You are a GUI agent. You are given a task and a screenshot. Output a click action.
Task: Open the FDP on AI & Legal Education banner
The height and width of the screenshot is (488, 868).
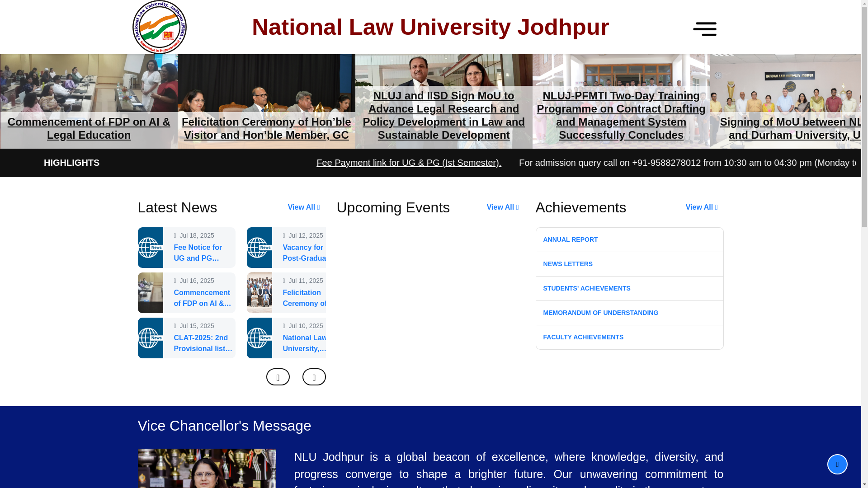89,128
